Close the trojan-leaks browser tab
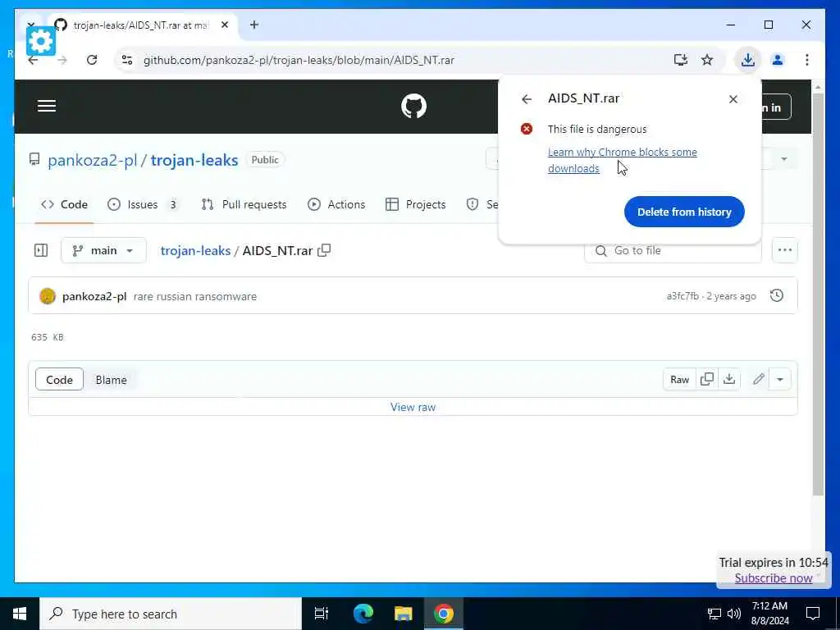The image size is (840, 630). click(x=225, y=25)
